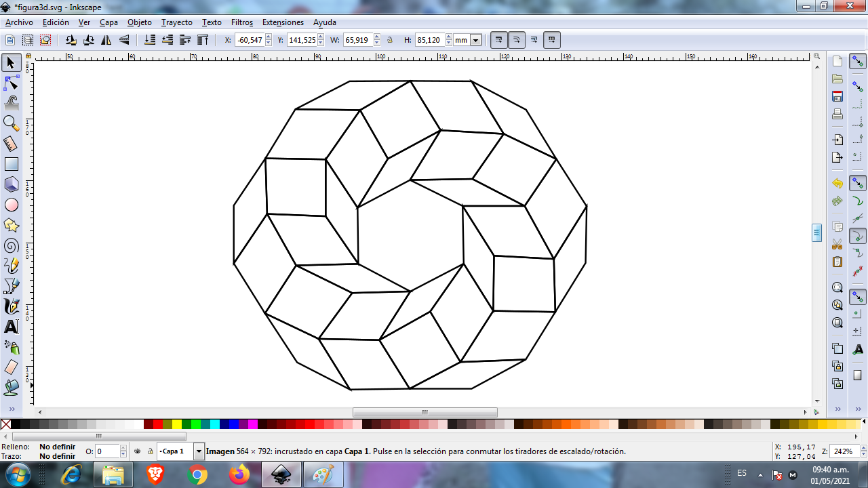Click the Import file icon
Screen dimensions: 868x488
point(837,140)
